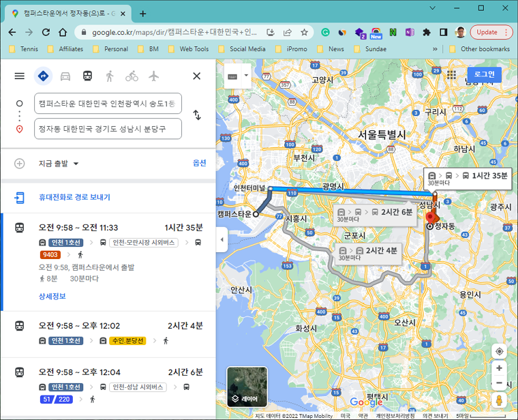Click the Grammarly extension icon
The height and width of the screenshot is (420, 518).
tap(325, 32)
